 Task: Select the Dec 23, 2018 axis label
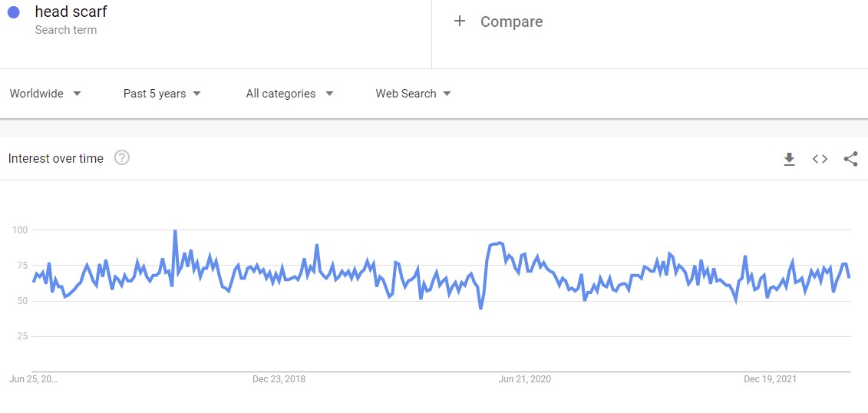[x=279, y=379]
